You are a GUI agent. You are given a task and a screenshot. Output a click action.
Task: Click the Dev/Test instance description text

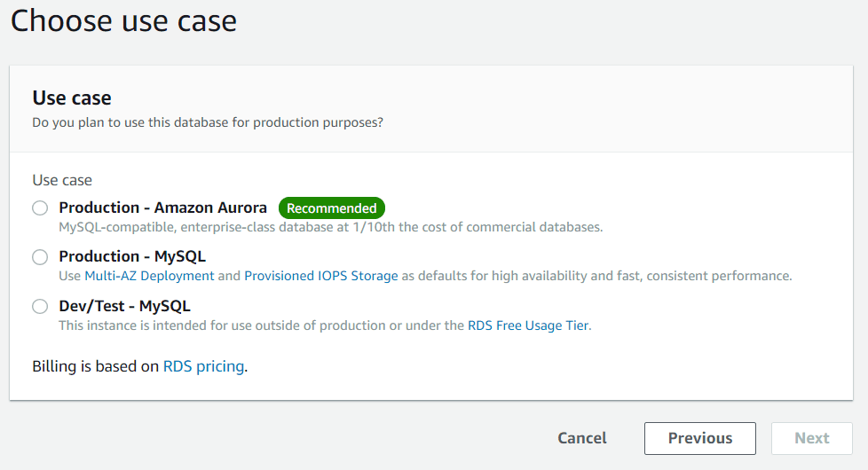click(x=261, y=325)
